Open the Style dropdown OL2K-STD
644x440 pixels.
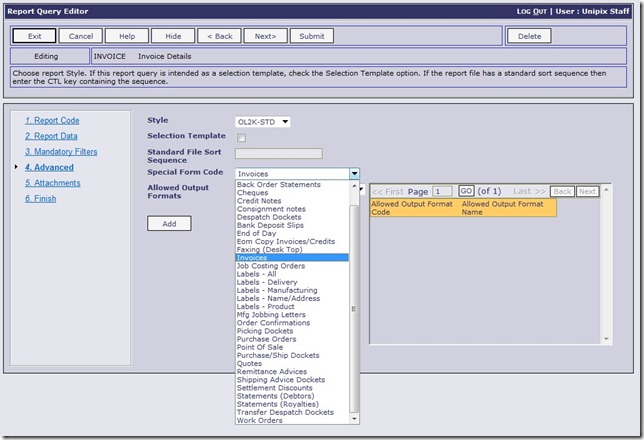point(263,122)
